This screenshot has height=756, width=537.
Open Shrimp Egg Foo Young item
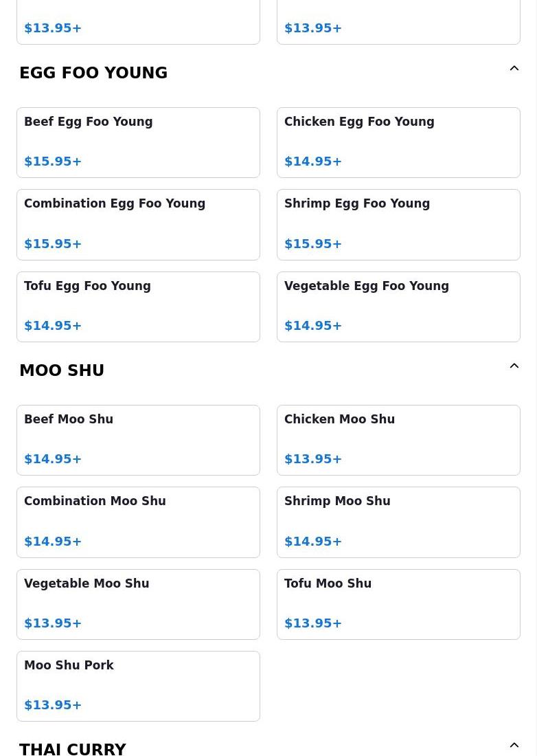click(398, 225)
